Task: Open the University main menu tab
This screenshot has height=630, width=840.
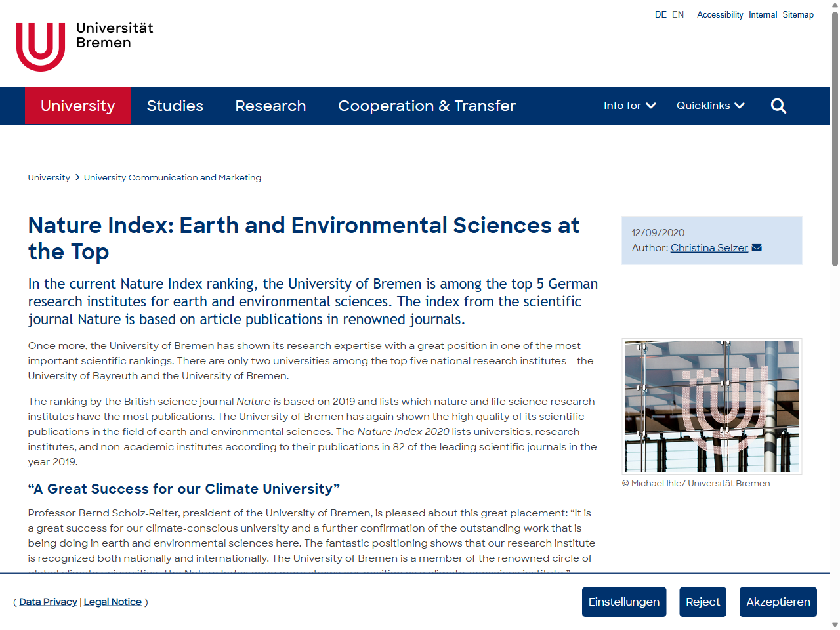Action: [x=78, y=106]
